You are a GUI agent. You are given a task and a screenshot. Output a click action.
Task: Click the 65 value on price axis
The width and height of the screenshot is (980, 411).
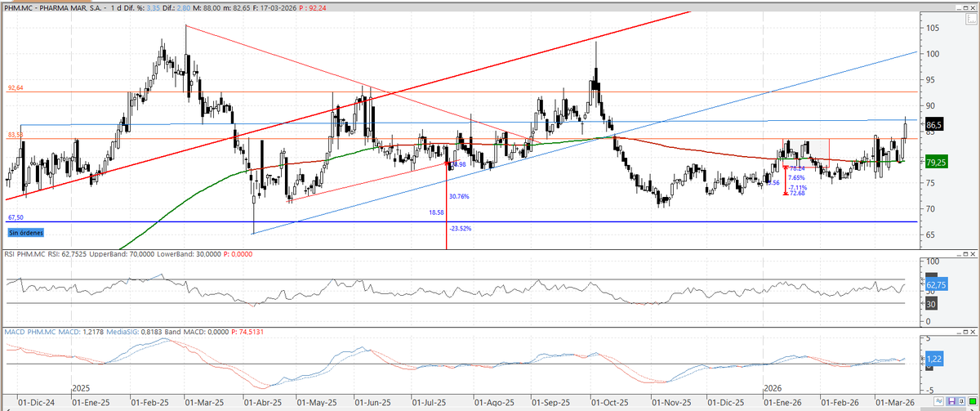932,235
